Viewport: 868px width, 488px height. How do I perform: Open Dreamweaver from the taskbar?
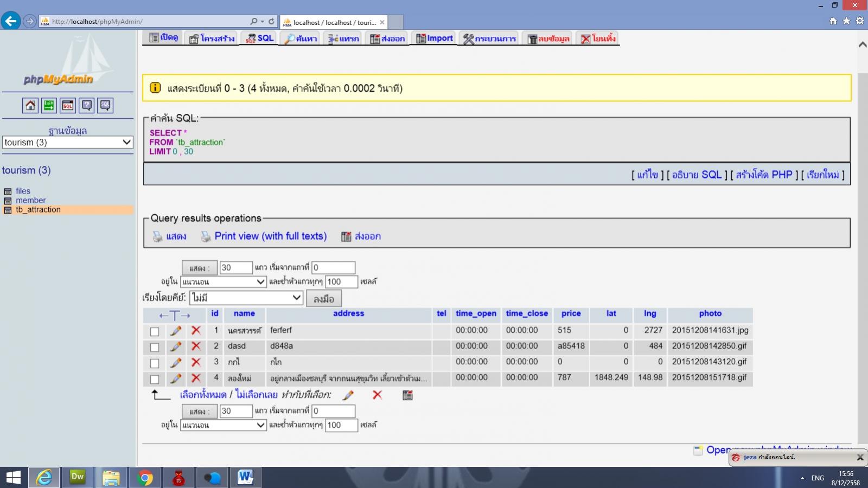[x=78, y=477]
